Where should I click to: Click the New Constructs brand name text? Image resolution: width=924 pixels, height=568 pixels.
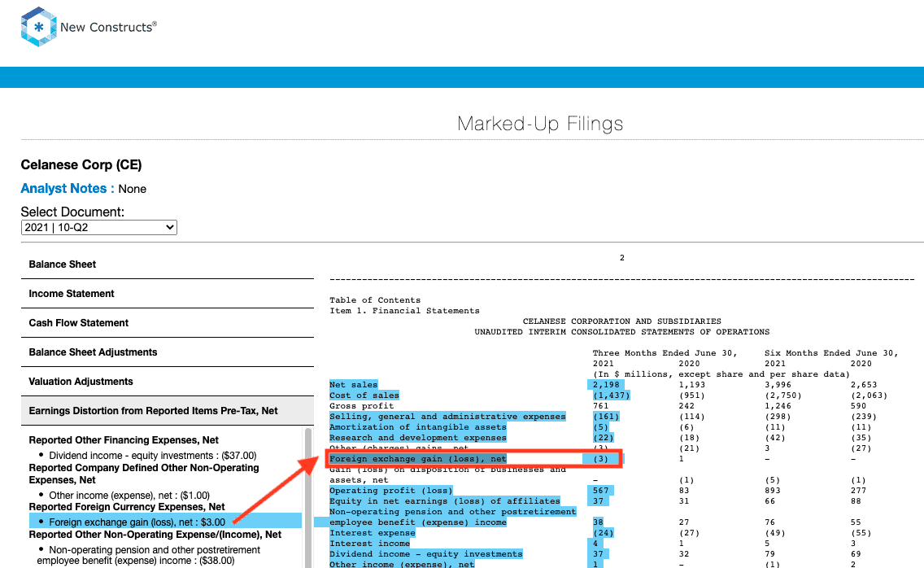pos(108,27)
